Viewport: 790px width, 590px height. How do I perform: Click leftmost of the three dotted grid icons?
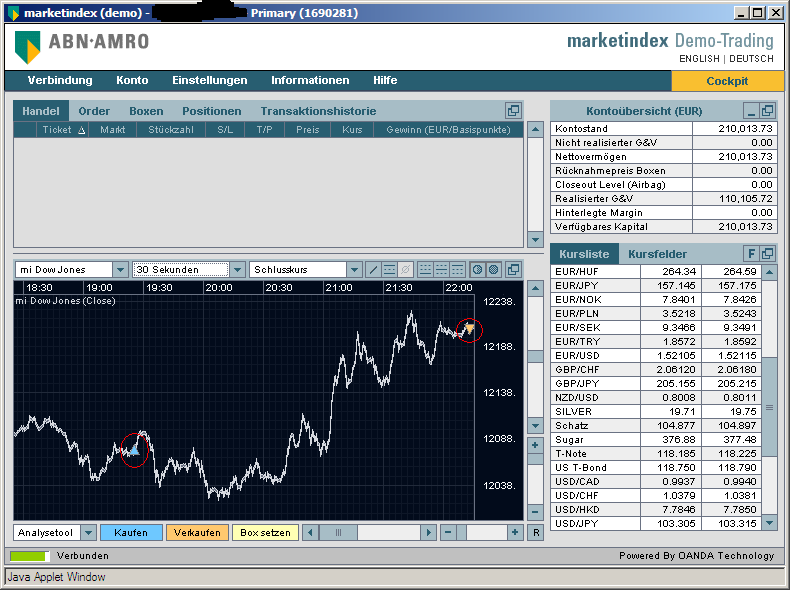[426, 270]
